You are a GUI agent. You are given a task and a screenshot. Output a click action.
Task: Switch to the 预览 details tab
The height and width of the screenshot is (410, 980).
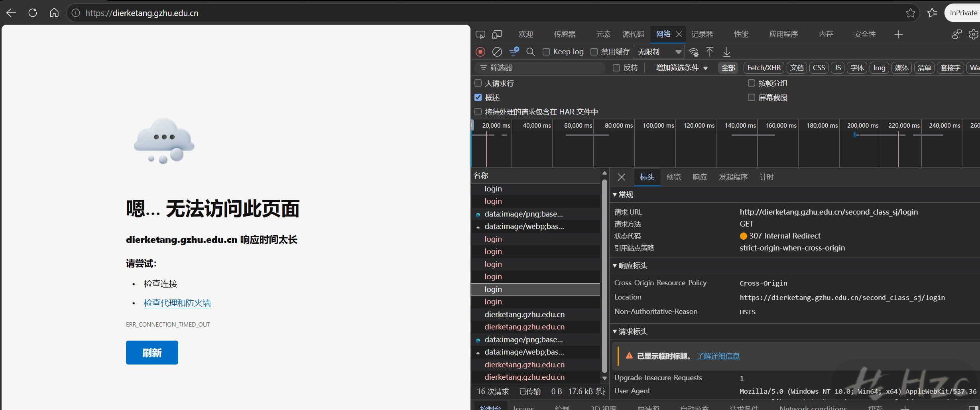pyautogui.click(x=673, y=177)
